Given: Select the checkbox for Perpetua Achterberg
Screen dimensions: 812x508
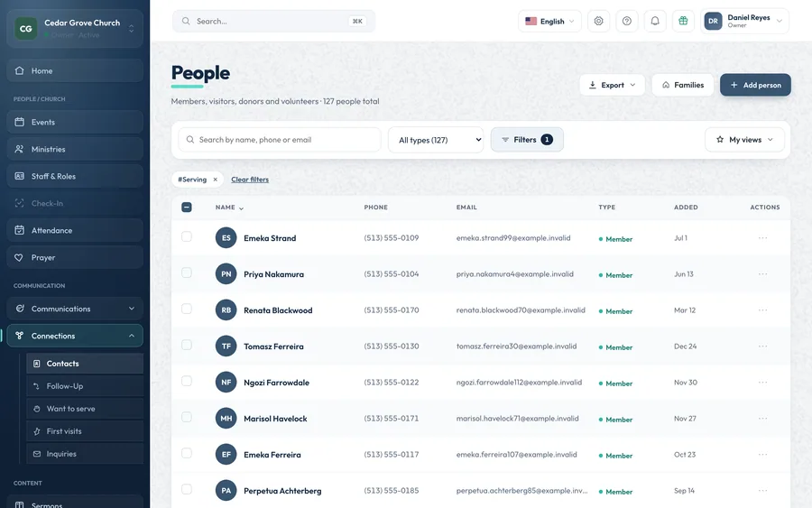Looking at the screenshot, I should click(x=187, y=489).
